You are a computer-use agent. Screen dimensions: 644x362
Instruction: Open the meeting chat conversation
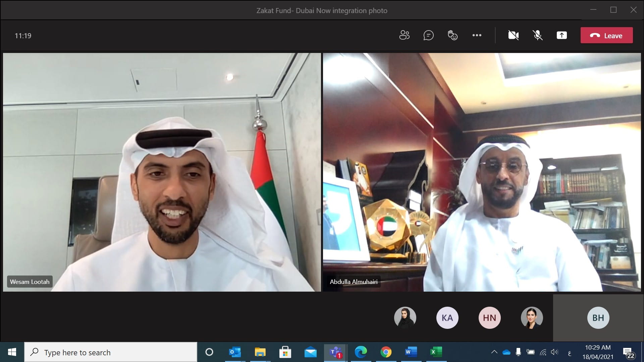click(428, 35)
